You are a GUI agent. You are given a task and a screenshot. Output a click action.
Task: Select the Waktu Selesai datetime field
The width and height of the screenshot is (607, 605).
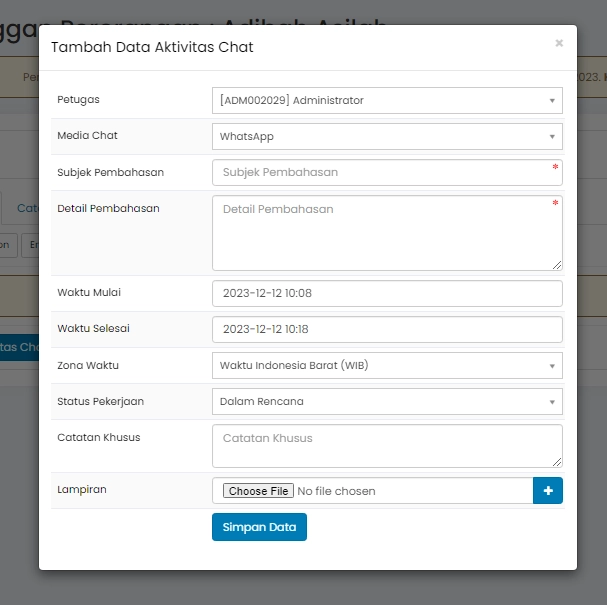point(387,329)
